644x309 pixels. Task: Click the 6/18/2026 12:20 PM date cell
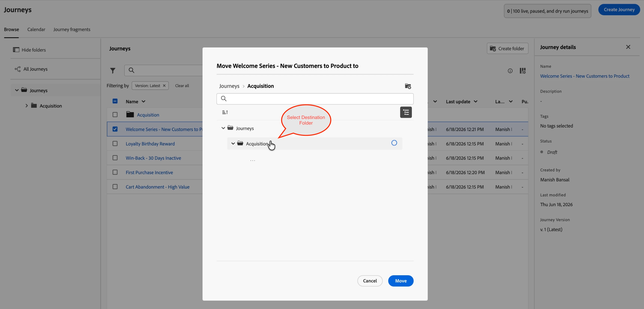click(465, 172)
